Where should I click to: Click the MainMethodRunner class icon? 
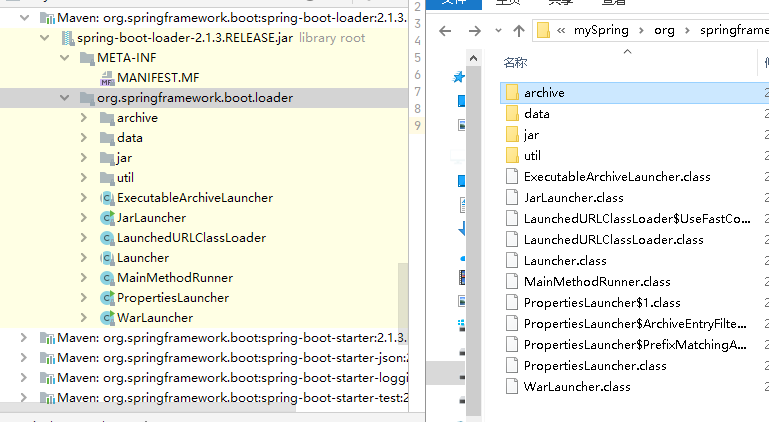pos(107,278)
